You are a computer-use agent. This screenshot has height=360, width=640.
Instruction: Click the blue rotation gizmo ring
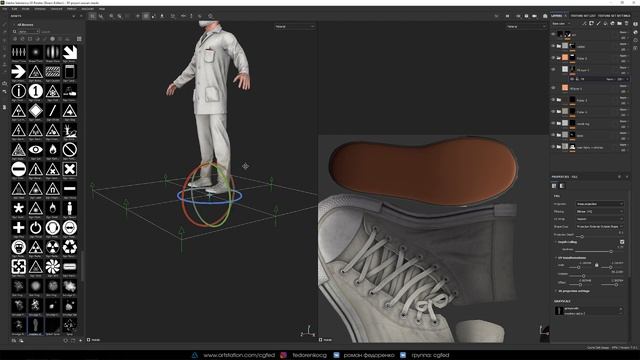tap(209, 196)
